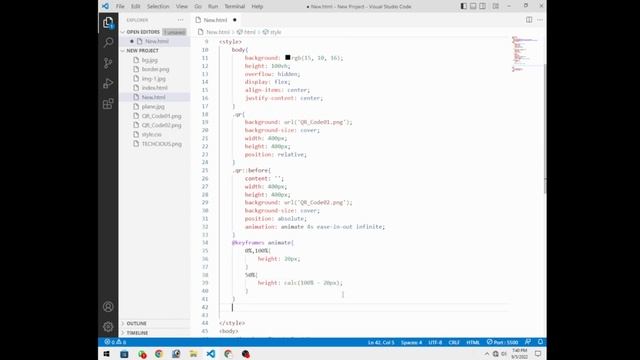
Task: Toggle Primary Side Bar layout button
Action: coord(464,6)
